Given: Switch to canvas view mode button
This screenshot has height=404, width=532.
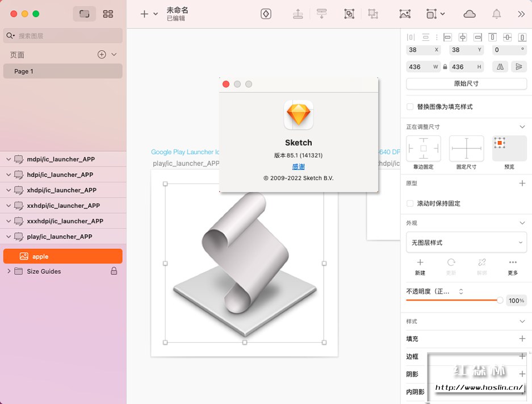Looking at the screenshot, I should pos(84,14).
